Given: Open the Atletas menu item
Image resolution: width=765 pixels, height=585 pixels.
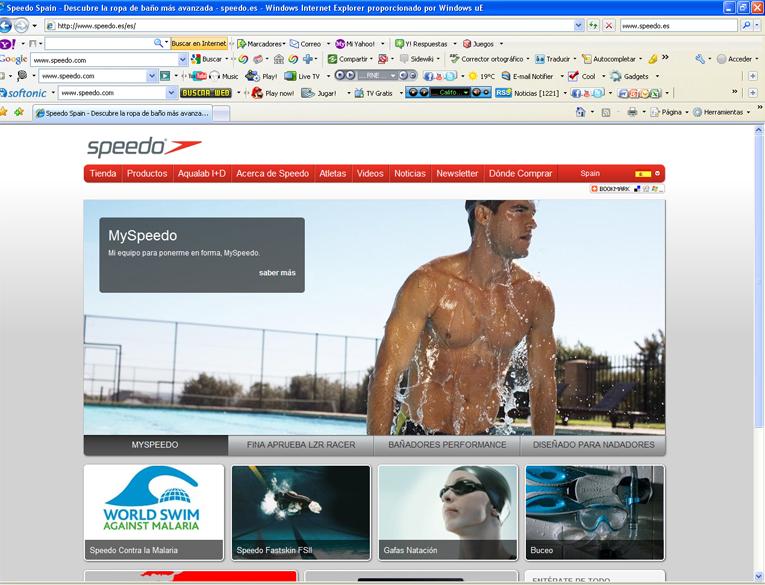Looking at the screenshot, I should pyautogui.click(x=333, y=173).
